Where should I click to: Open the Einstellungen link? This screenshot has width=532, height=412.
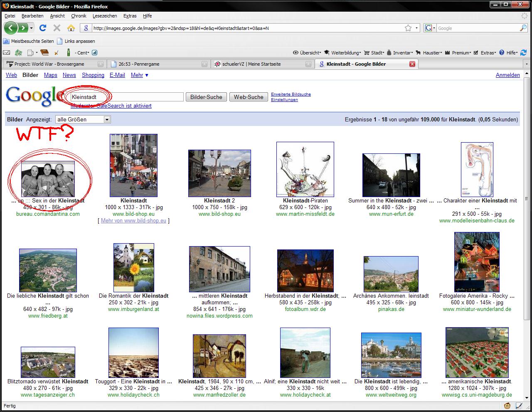pyautogui.click(x=284, y=100)
